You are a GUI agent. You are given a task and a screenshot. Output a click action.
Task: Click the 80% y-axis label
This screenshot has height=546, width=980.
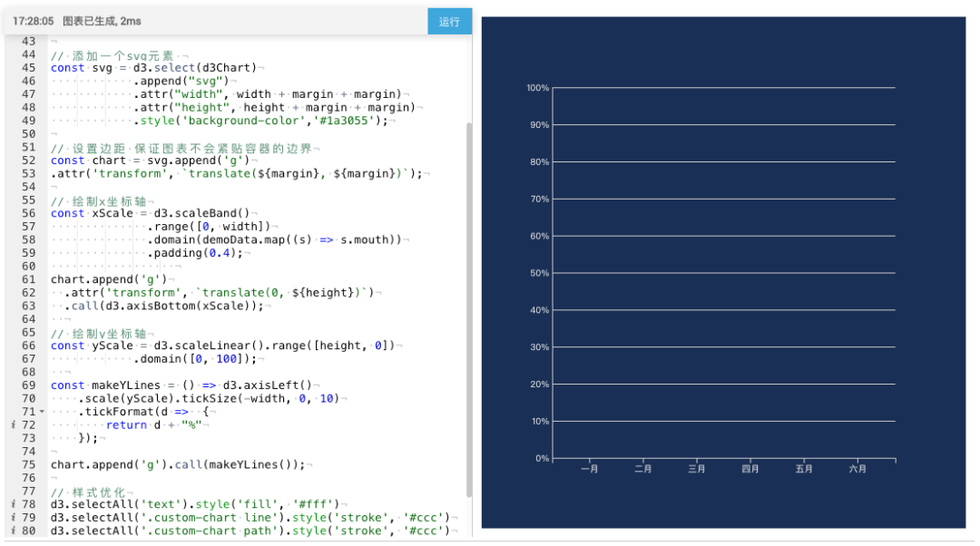(x=539, y=161)
